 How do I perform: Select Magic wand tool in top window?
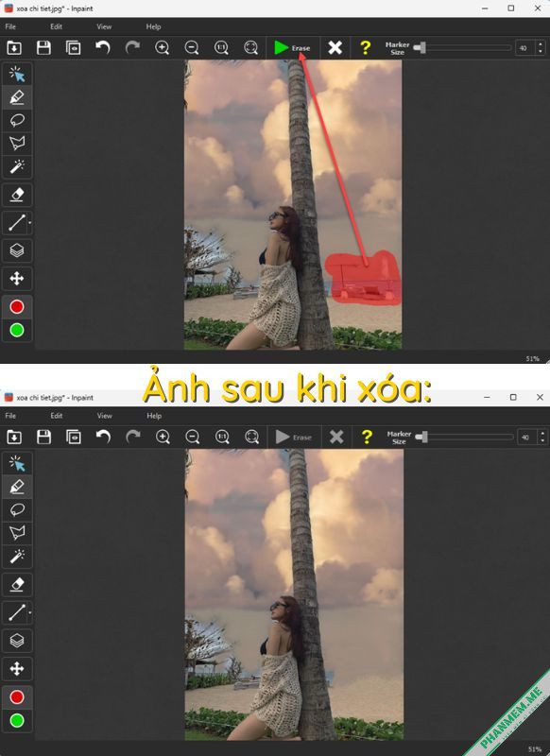17,166
